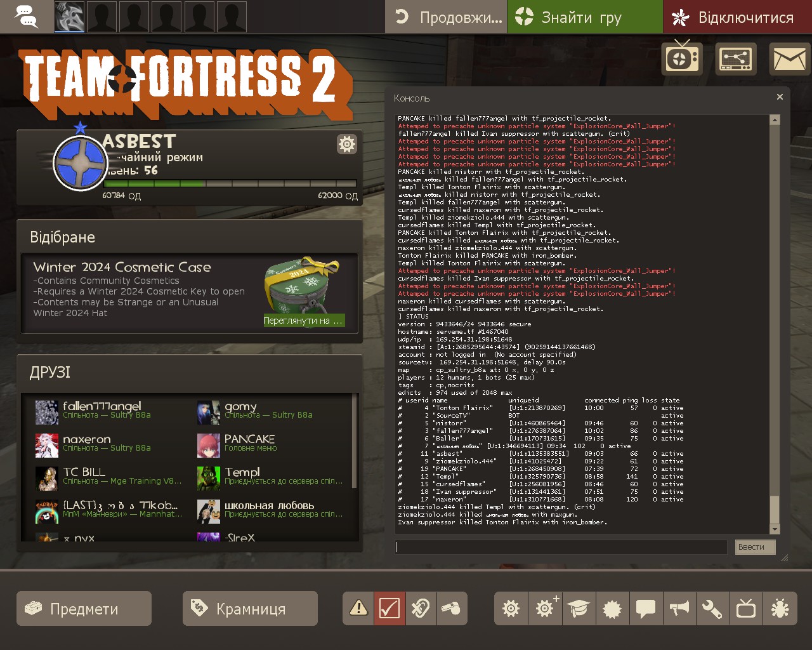The width and height of the screenshot is (812, 650).
Task: Click the bug report icon
Action: coord(780,609)
